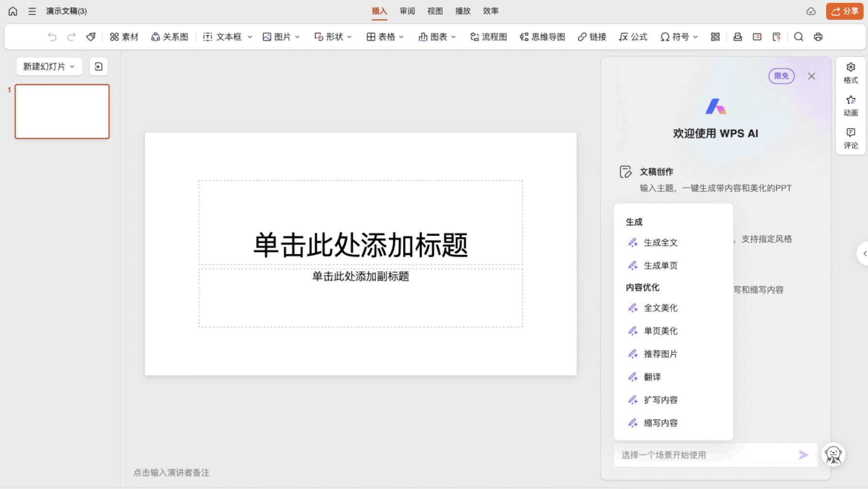Click the home icon in the top bar
This screenshot has width=868, height=489.
13,11
